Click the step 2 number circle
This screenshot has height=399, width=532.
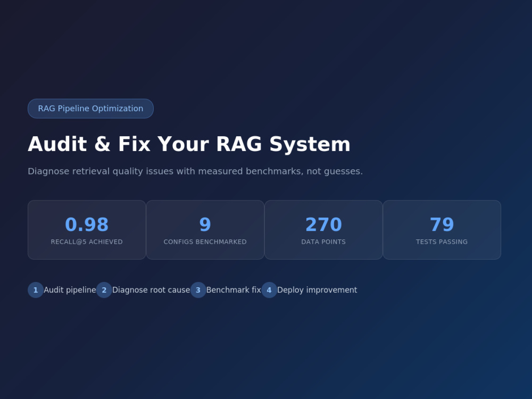tap(104, 290)
